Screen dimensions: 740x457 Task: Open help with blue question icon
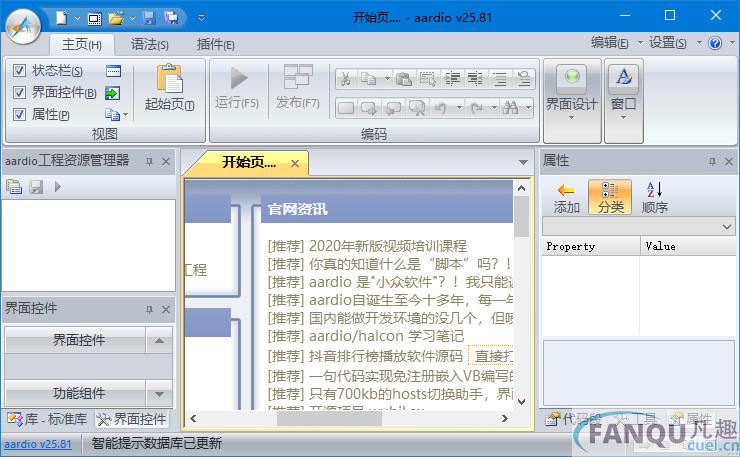coord(715,43)
